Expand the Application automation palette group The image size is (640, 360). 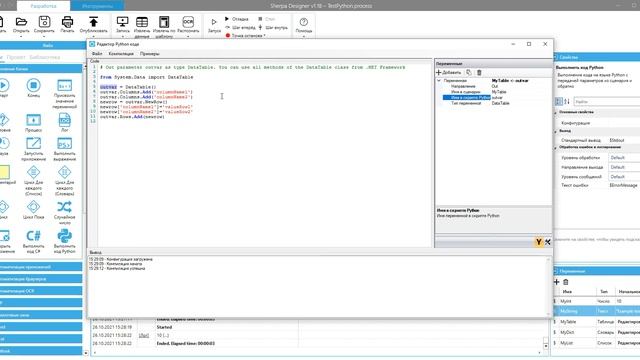(41, 267)
